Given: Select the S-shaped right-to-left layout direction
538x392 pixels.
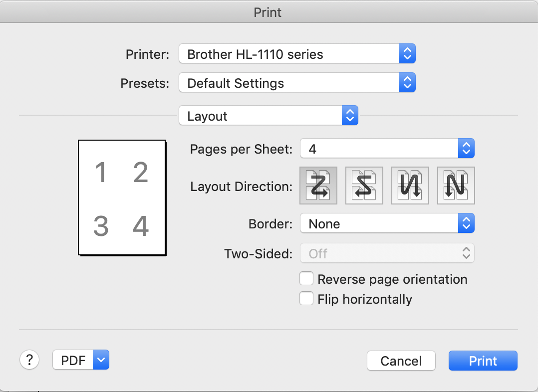Looking at the screenshot, I should pyautogui.click(x=364, y=186).
